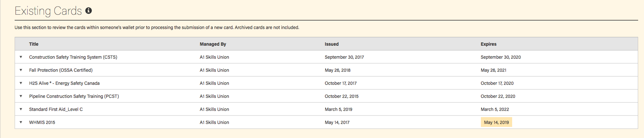Expand the WHMIS 2015 row arrow

tap(21, 122)
